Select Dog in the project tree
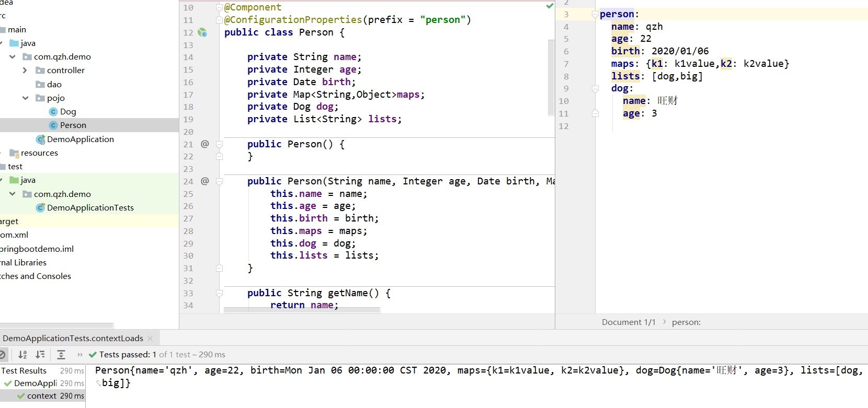Image resolution: width=868 pixels, height=408 pixels. click(68, 112)
